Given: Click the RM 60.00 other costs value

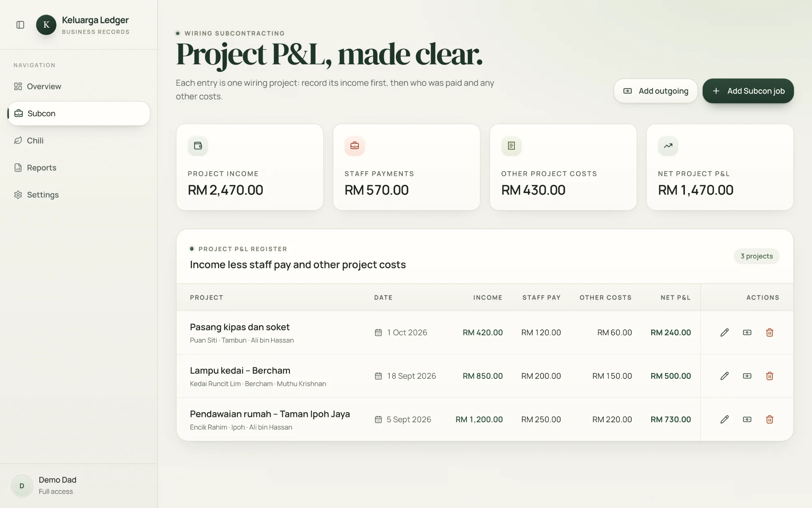Looking at the screenshot, I should (615, 332).
